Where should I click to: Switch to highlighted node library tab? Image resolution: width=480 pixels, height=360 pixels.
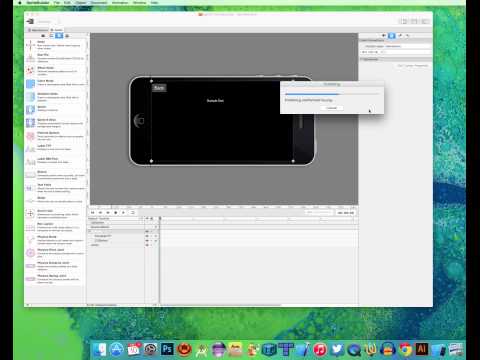[59, 36]
